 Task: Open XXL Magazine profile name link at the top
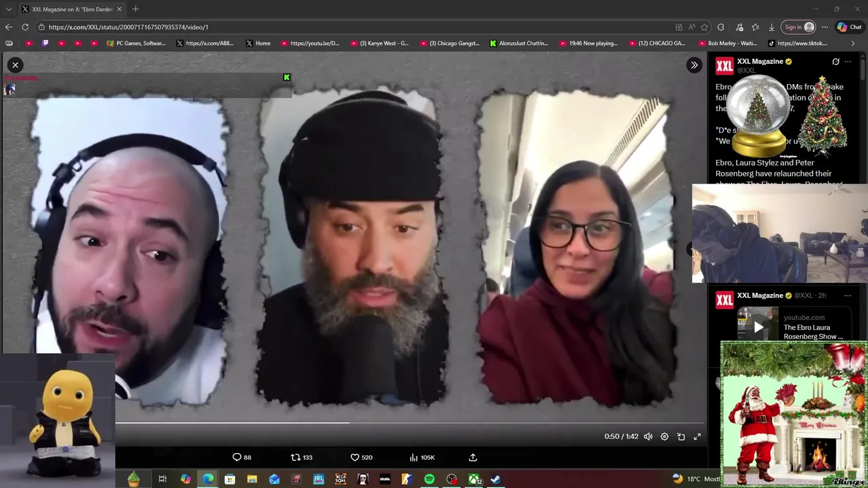[x=760, y=61]
